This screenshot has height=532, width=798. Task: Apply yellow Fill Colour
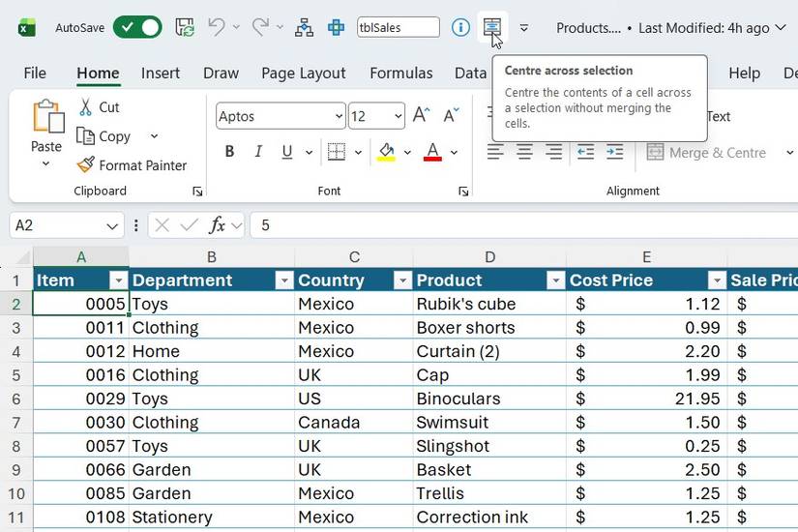click(x=386, y=152)
